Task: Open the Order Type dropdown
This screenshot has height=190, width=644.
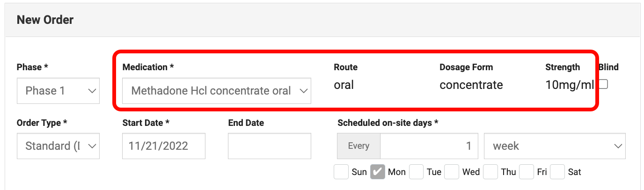Action: 58,146
